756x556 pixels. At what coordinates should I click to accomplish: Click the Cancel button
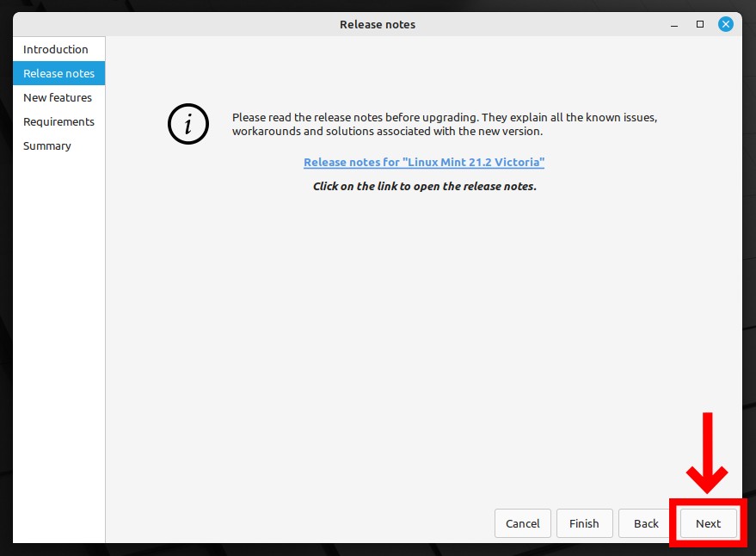pyautogui.click(x=523, y=523)
